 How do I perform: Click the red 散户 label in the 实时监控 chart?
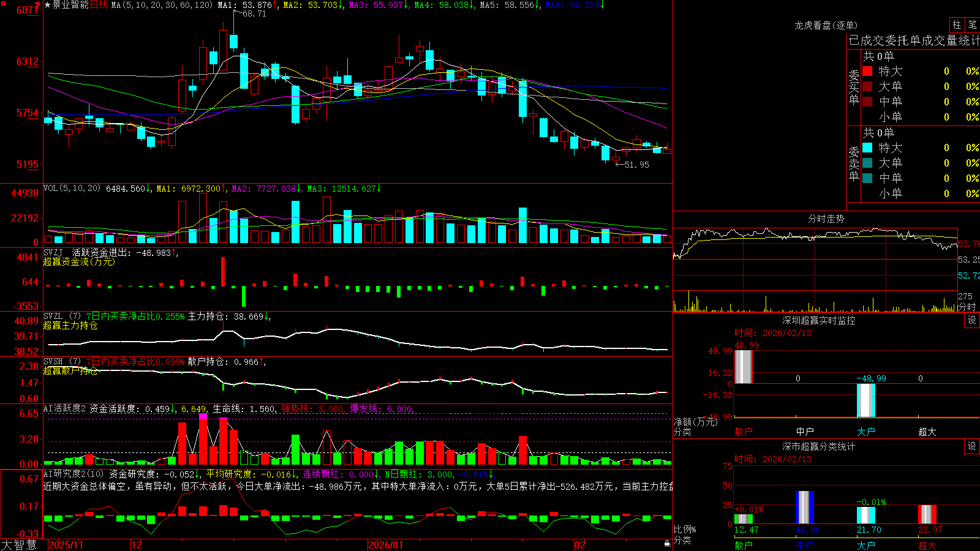743,432
